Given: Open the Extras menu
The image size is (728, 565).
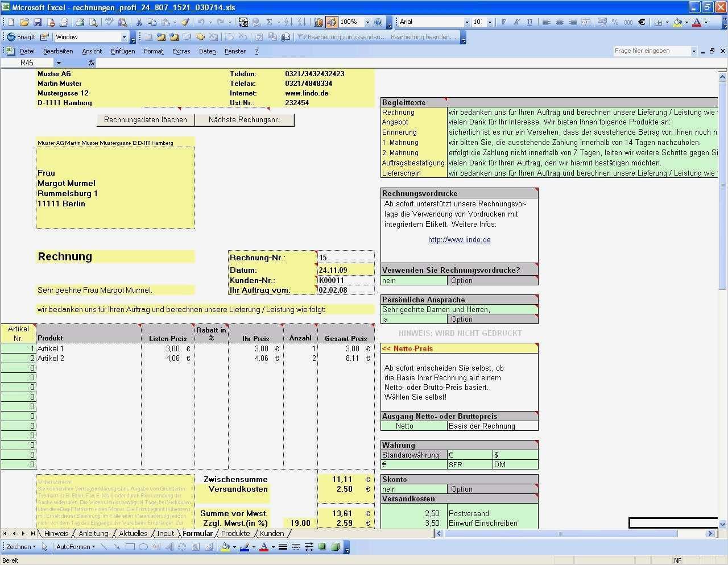Looking at the screenshot, I should [x=181, y=51].
